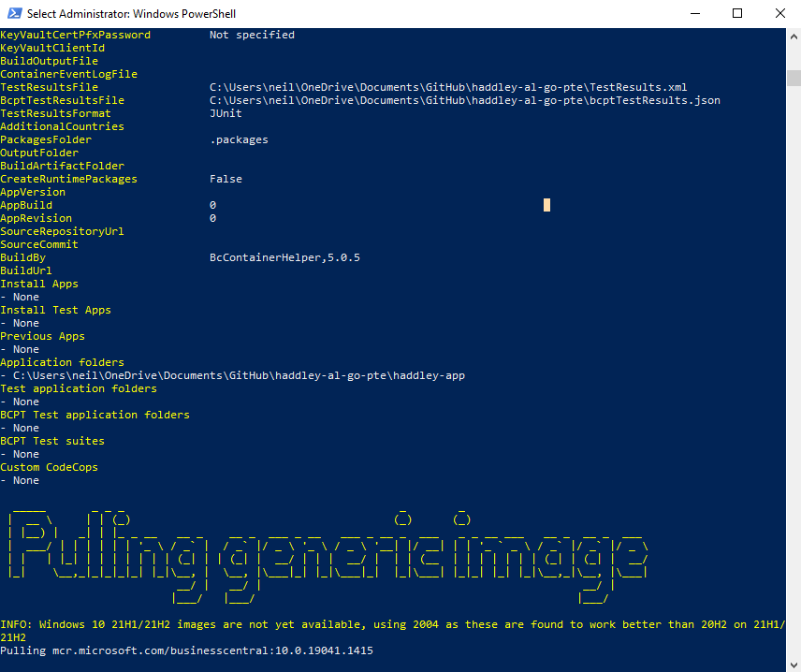This screenshot has height=672, width=801.
Task: Click the TestResults.xml file path
Action: point(448,87)
